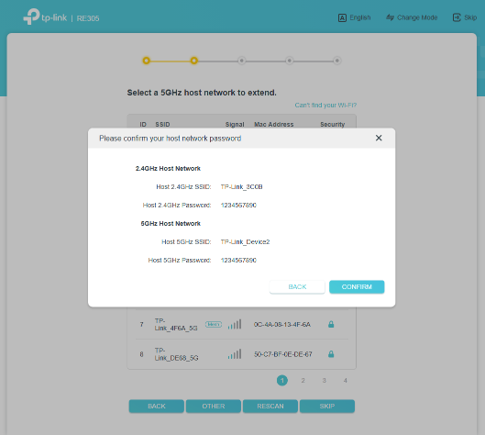Click the bottom SKIP button
This screenshot has width=485, height=435.
point(327,406)
